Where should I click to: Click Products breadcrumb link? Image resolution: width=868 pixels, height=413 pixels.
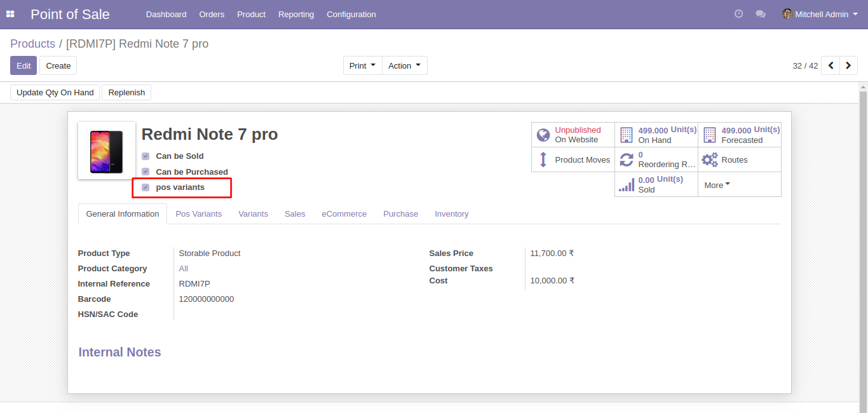[x=32, y=44]
